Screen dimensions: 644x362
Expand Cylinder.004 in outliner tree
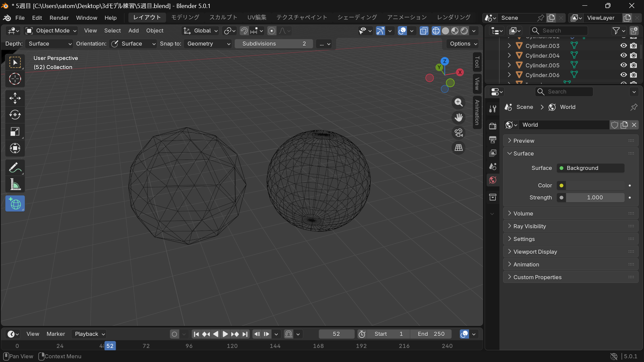(509, 56)
